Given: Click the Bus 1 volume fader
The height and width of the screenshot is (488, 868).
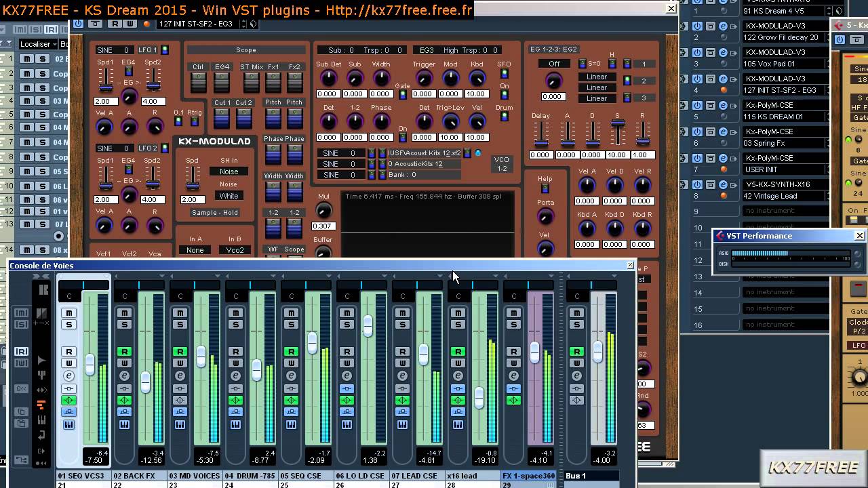Looking at the screenshot, I should click(x=597, y=351).
